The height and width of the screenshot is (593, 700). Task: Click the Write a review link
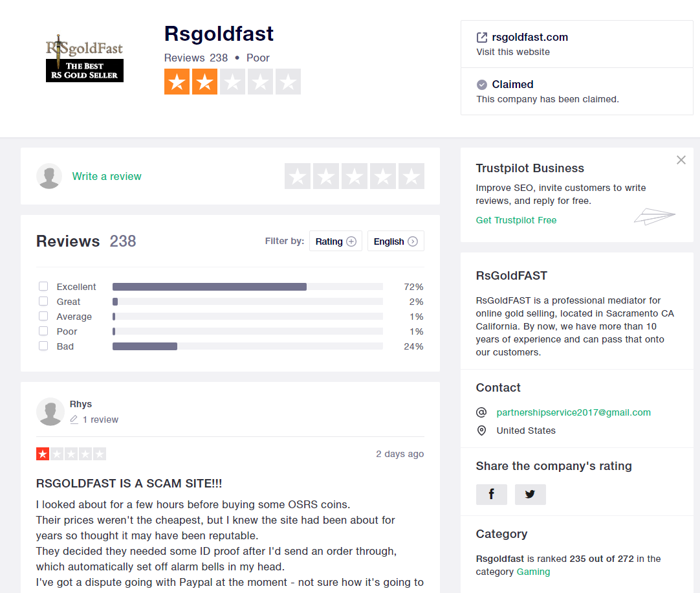[107, 176]
